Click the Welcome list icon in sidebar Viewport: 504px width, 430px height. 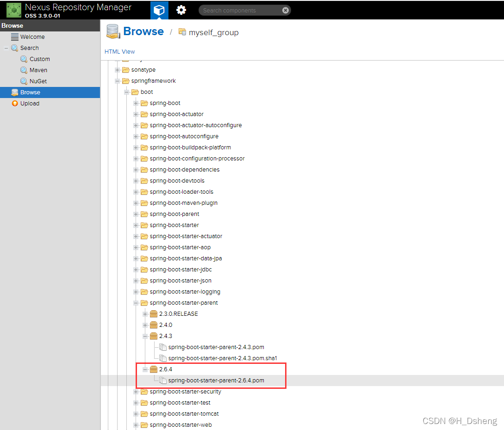pos(14,37)
